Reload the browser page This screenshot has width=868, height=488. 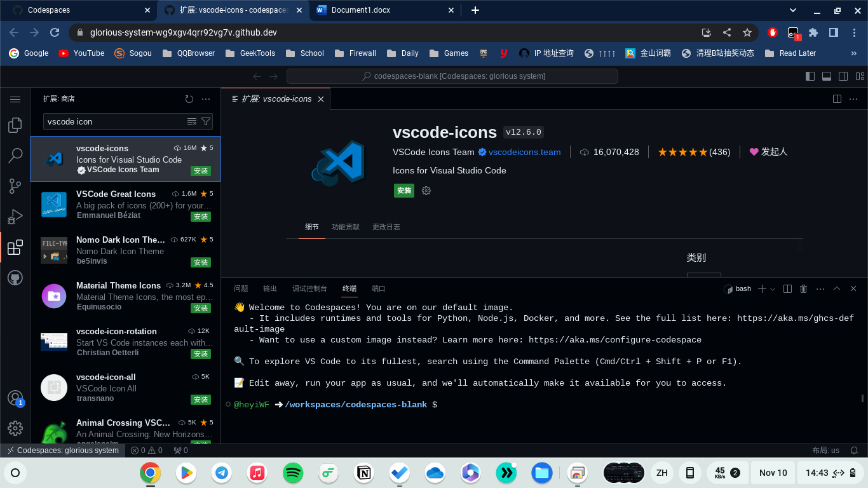coord(55,32)
